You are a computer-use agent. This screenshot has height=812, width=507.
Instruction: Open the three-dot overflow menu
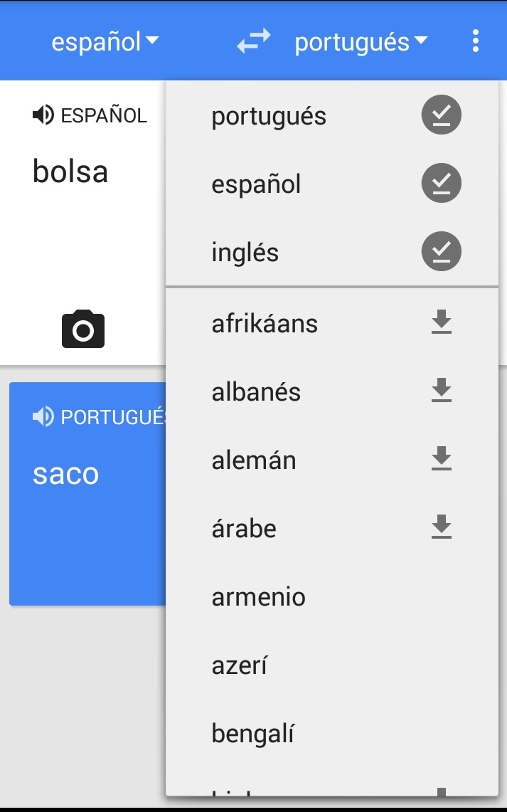[475, 41]
